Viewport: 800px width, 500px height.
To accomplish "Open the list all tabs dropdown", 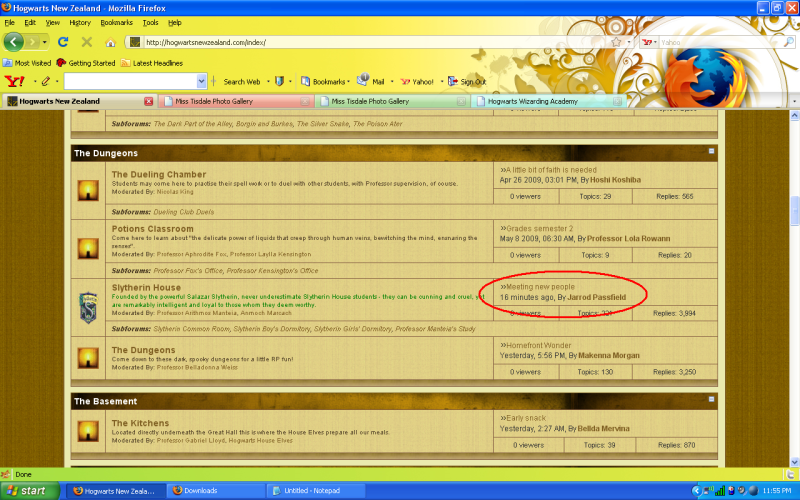I will pyautogui.click(x=794, y=102).
